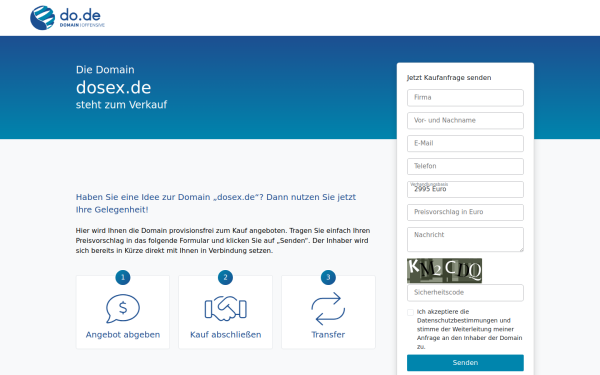Click the speech bubble dollar icon
The height and width of the screenshot is (375, 600).
tap(123, 308)
